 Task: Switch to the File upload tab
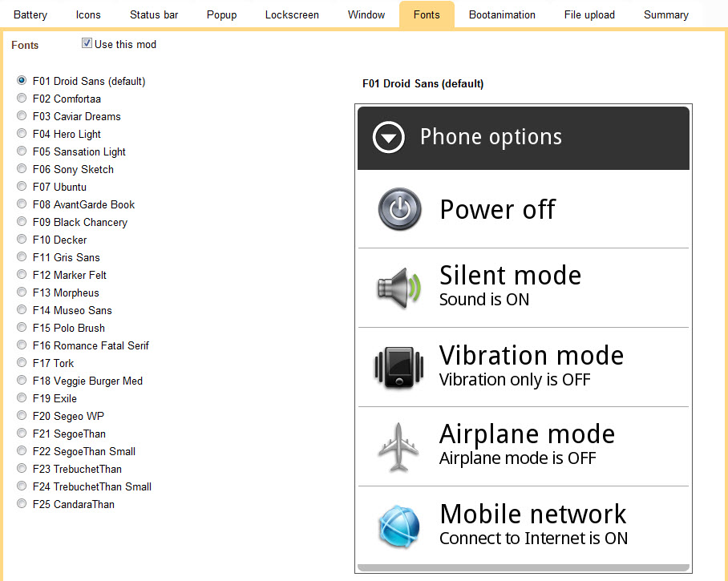(589, 15)
